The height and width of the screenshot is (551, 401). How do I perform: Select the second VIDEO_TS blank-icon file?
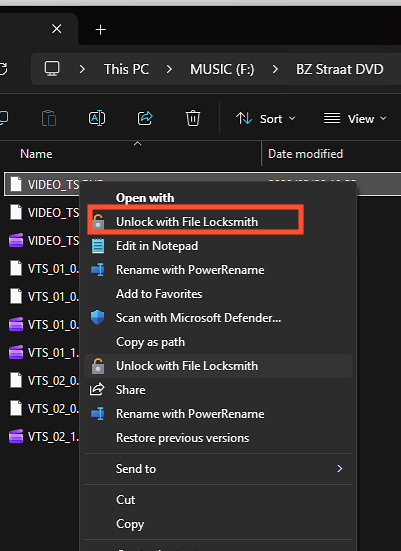point(45,213)
